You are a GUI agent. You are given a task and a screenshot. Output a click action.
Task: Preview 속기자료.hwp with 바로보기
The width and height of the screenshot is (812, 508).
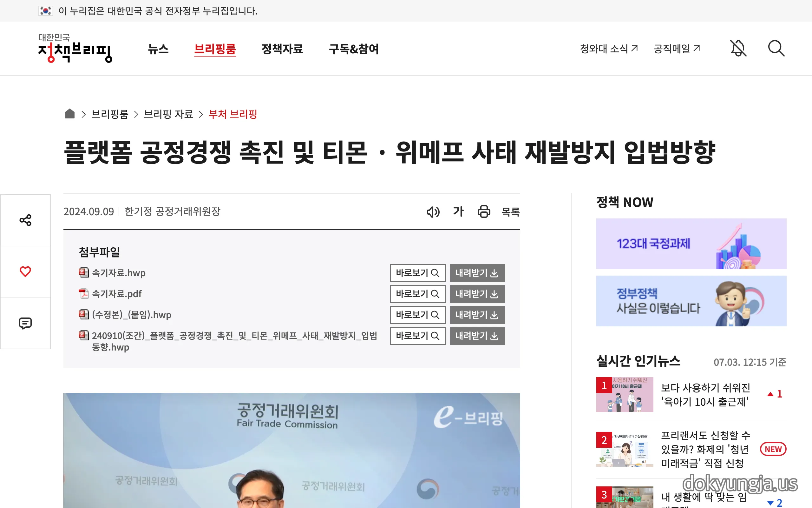418,273
